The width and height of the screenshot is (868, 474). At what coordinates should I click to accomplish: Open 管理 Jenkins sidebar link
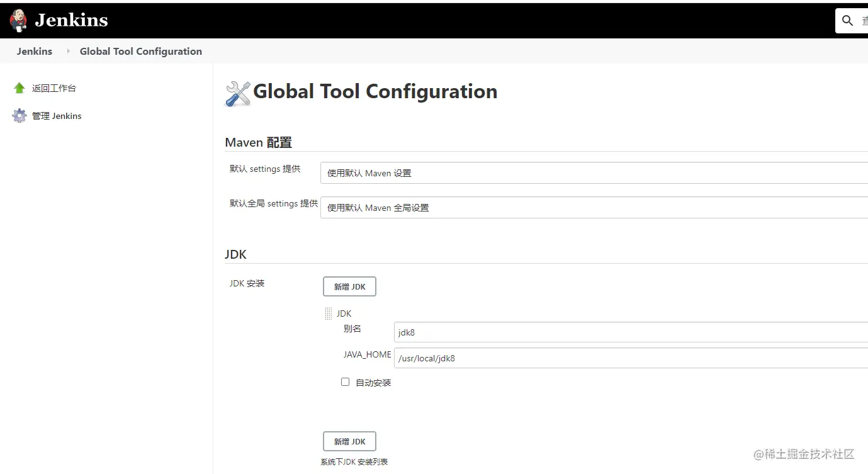click(x=57, y=116)
